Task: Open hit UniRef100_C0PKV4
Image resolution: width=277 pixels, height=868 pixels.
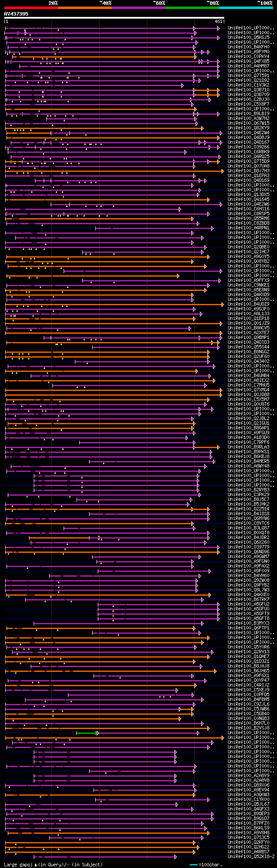Action: tap(249, 56)
